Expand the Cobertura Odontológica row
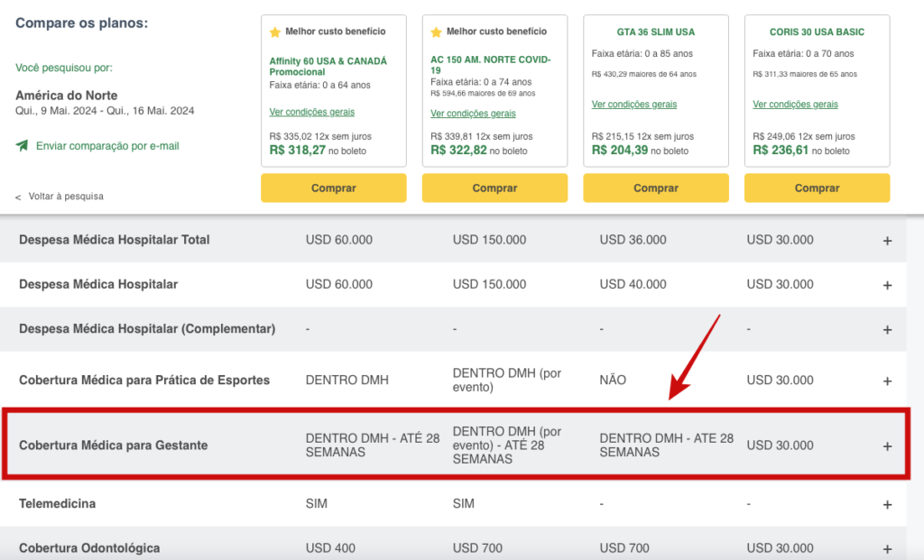The width and height of the screenshot is (924, 560). coord(887,547)
